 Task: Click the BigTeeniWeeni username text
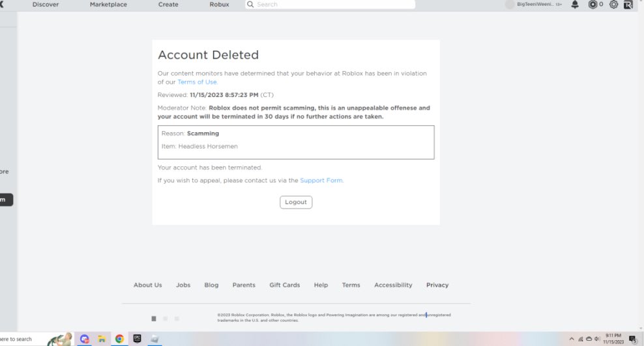point(535,5)
